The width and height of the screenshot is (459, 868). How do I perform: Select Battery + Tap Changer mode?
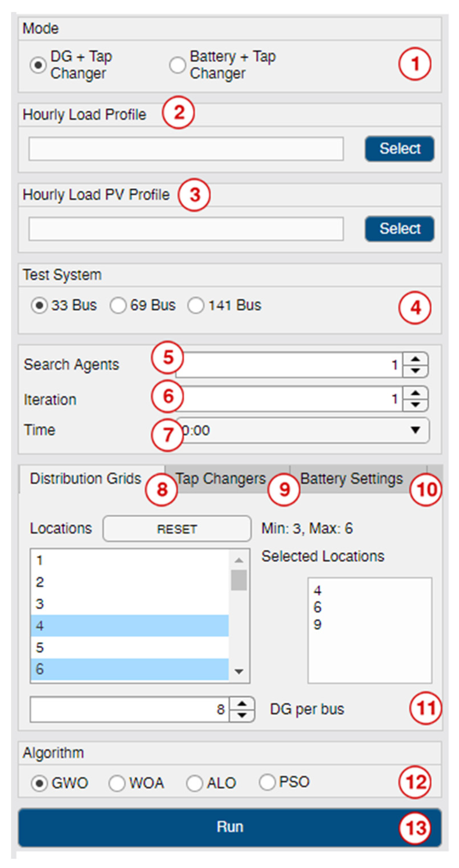[177, 65]
